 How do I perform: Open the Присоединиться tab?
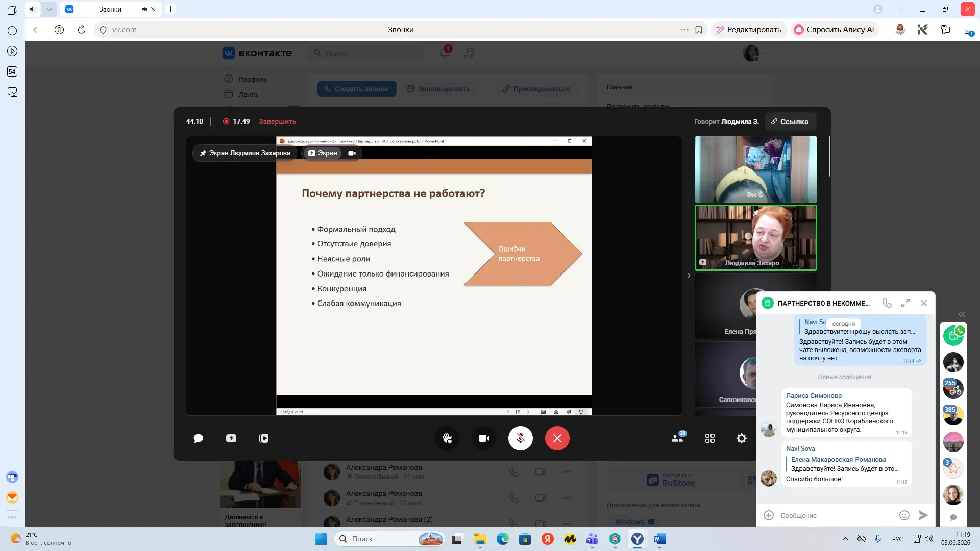[536, 89]
